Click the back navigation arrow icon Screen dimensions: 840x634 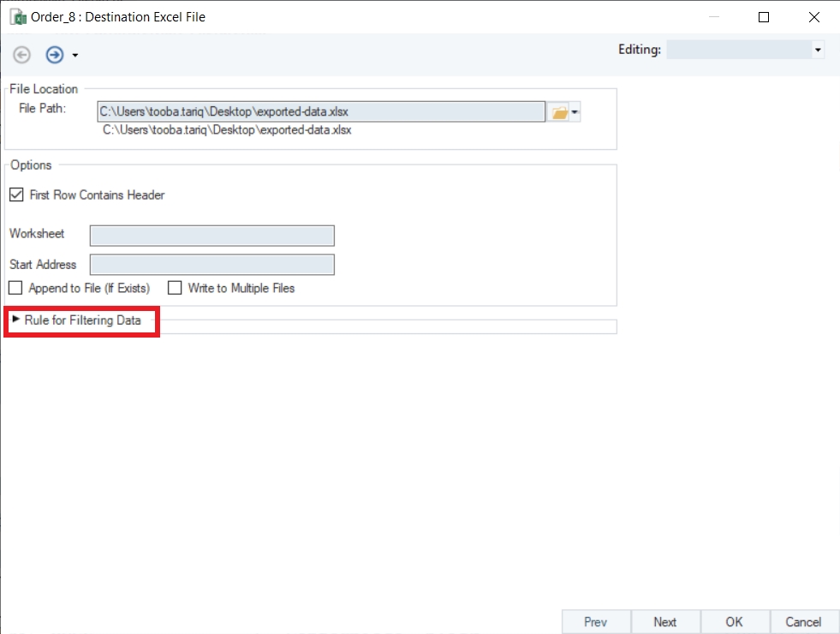(22, 55)
